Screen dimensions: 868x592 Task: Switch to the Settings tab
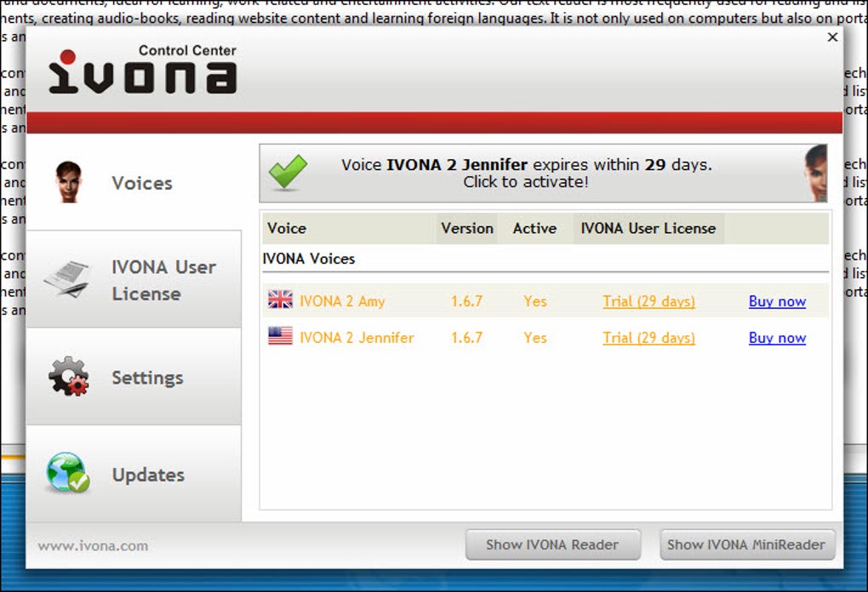tap(134, 377)
